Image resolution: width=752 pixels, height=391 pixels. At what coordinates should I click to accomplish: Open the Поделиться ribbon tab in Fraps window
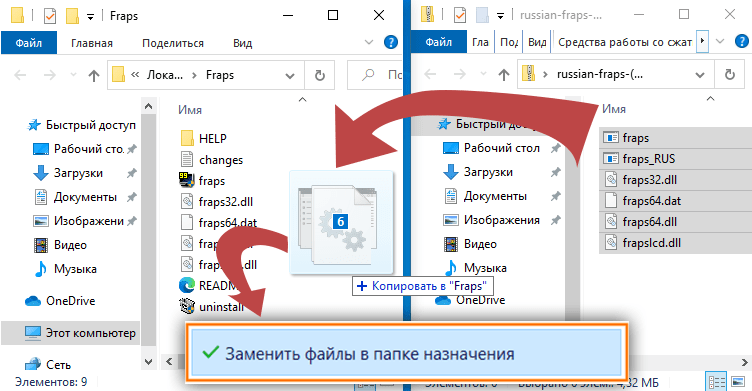tap(173, 43)
